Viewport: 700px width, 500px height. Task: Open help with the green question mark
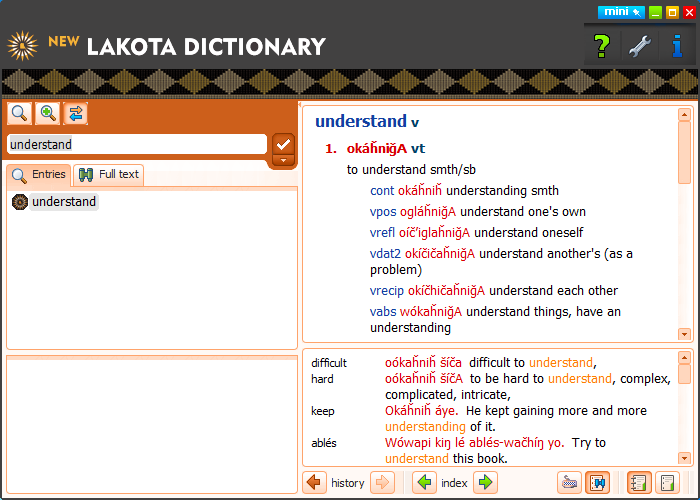click(602, 46)
